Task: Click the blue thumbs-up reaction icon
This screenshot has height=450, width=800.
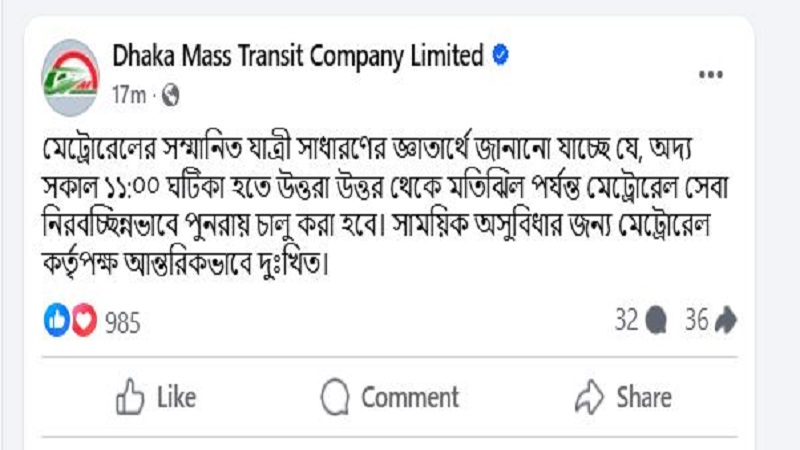Action: 56,320
